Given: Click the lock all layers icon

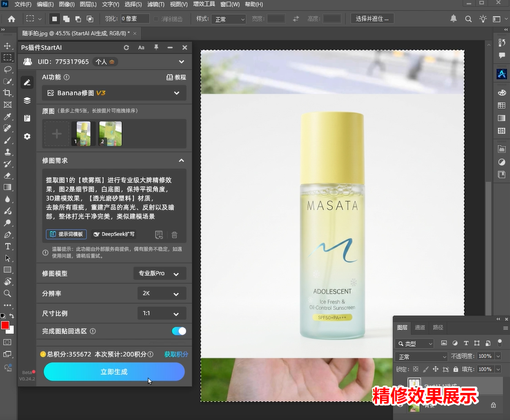Looking at the screenshot, I should [x=455, y=369].
